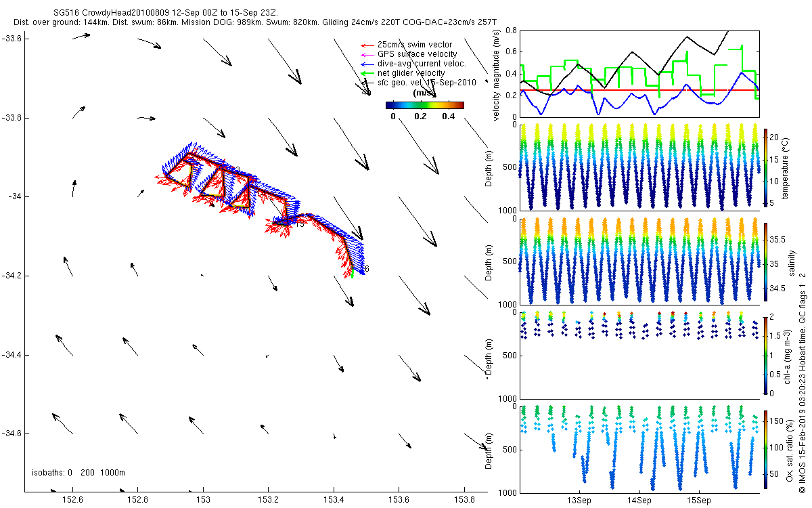This screenshot has height=508, width=812.
Task: Click the '14Sep' date tick
Action: coord(639,501)
